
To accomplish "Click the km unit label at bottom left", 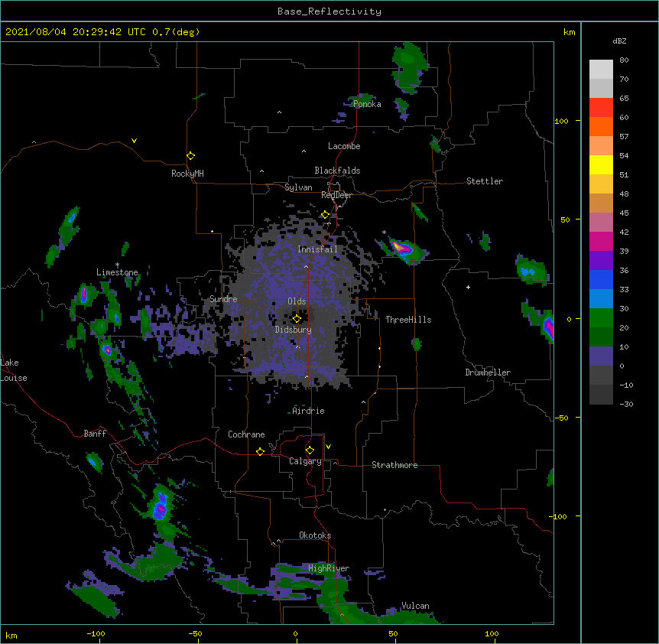I will pos(11,635).
